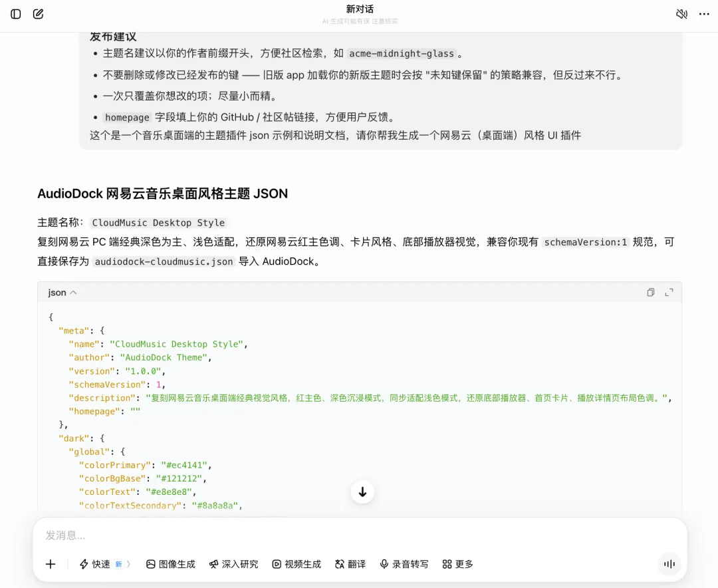Start a new chat with compose icon

coord(38,14)
